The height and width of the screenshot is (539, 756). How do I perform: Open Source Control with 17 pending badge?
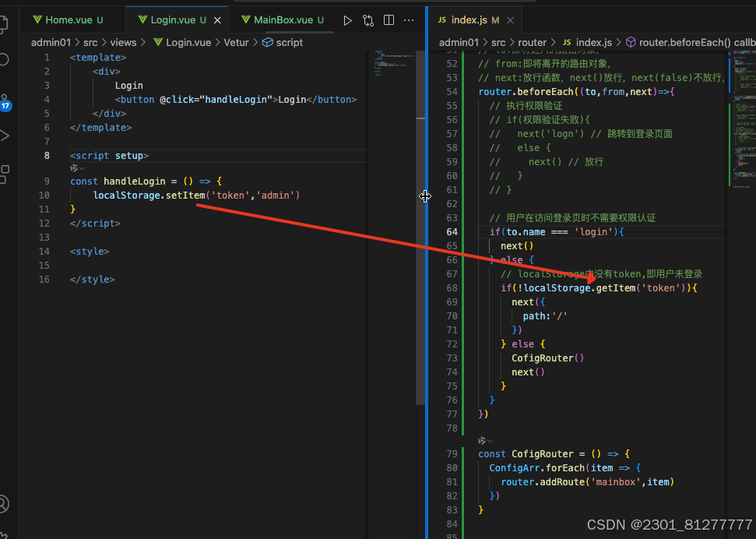5,102
